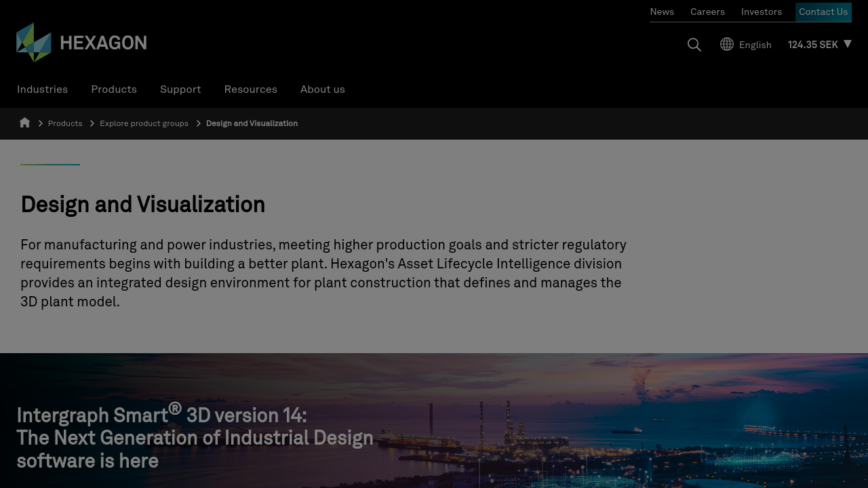Screen dimensions: 868x488
Task: Go to home via breadcrumb house icon
Action: pyautogui.click(x=25, y=123)
